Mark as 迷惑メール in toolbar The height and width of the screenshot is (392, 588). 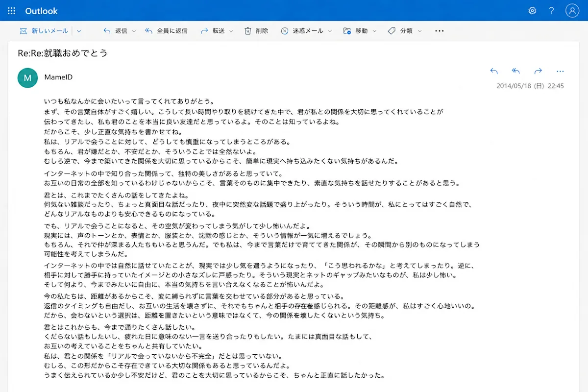click(302, 31)
